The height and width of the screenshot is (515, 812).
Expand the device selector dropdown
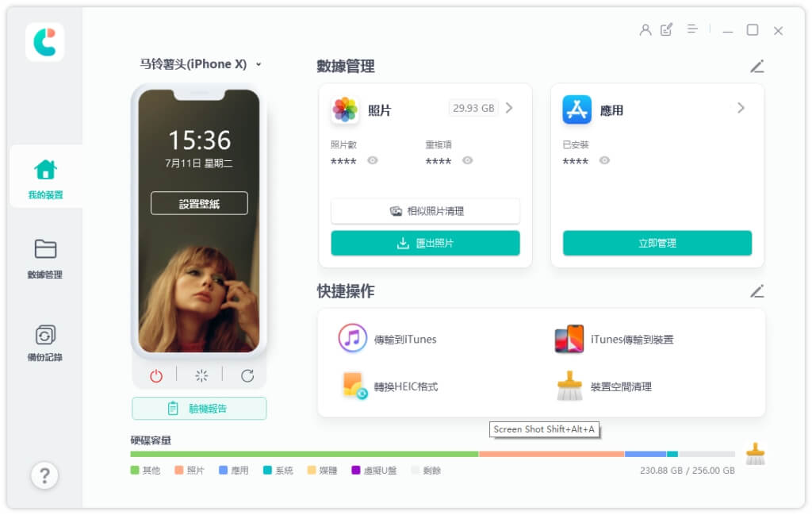259,64
